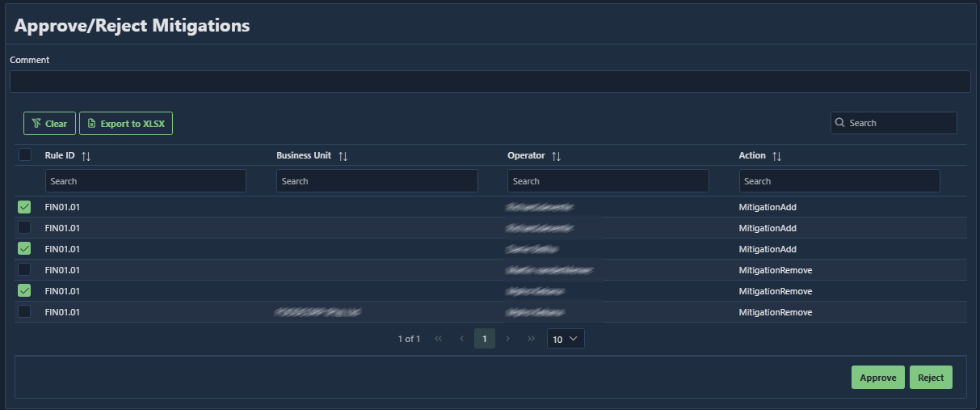Advance to next page arrow
Viewport: 980px width, 410px height.
(x=507, y=339)
